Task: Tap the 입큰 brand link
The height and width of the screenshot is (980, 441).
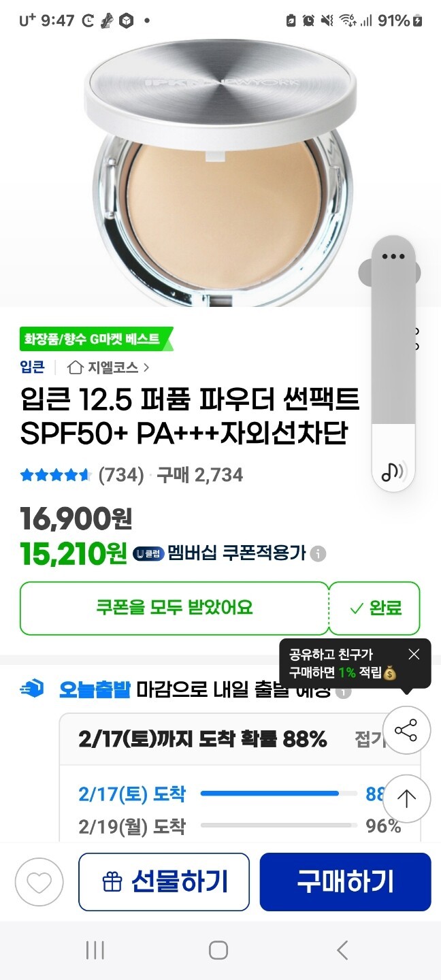Action: point(33,367)
